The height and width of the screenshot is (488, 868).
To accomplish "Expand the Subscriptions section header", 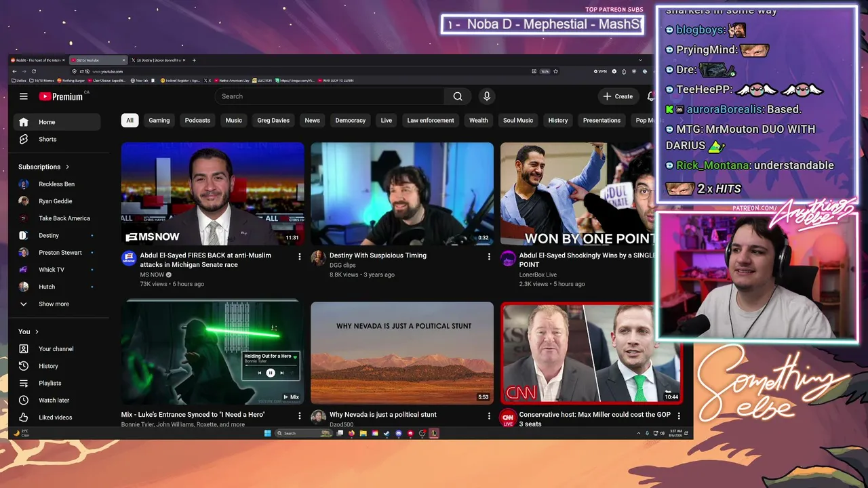I will [44, 167].
